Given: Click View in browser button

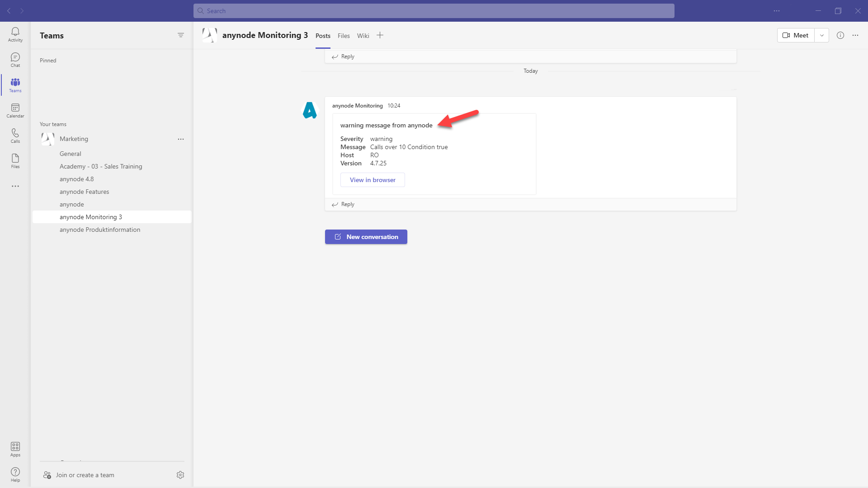Looking at the screenshot, I should (x=373, y=180).
